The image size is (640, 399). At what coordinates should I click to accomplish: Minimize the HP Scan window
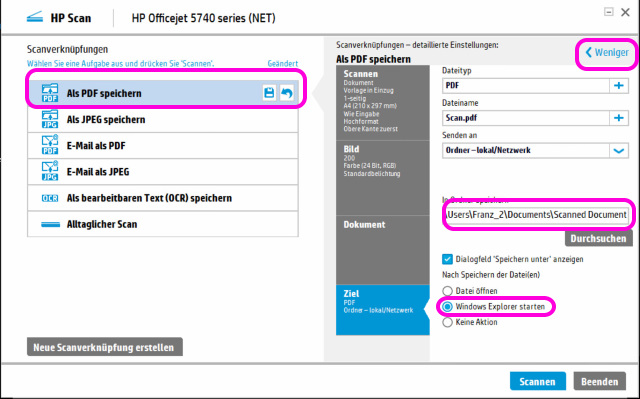tap(609, 12)
